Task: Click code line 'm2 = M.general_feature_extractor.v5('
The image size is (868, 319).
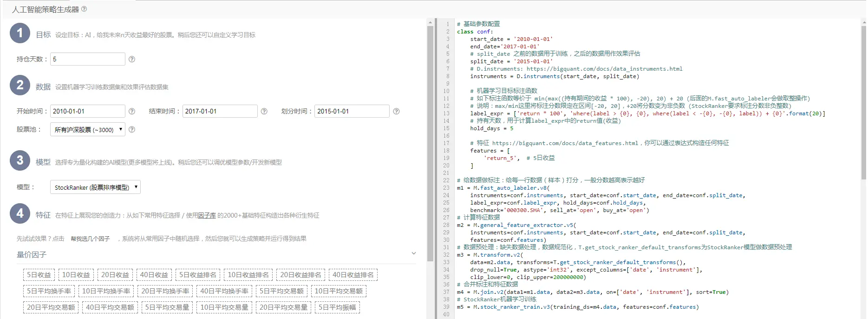Action: [516, 225]
